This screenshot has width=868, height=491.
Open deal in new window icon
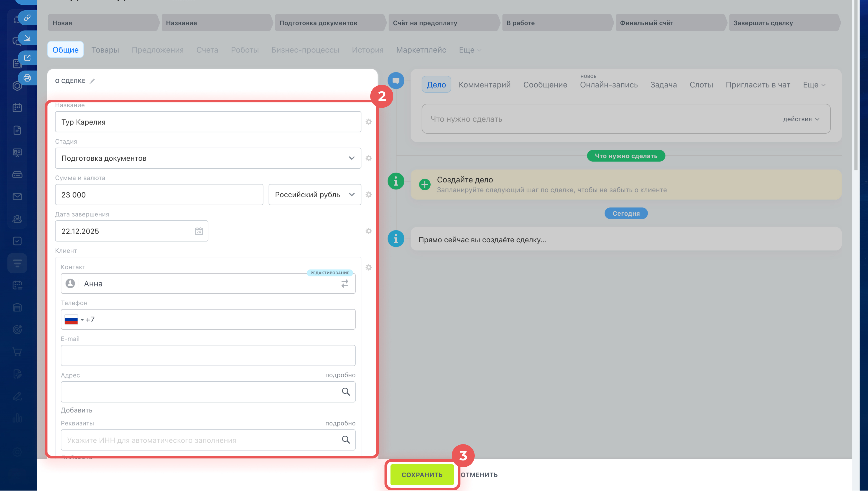27,58
